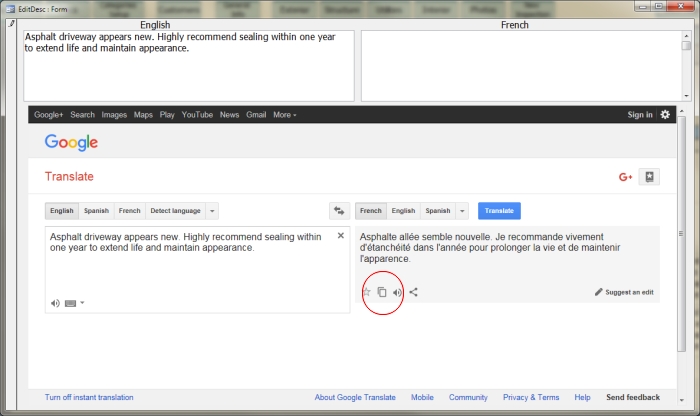Clear source text with the X

[x=341, y=235]
